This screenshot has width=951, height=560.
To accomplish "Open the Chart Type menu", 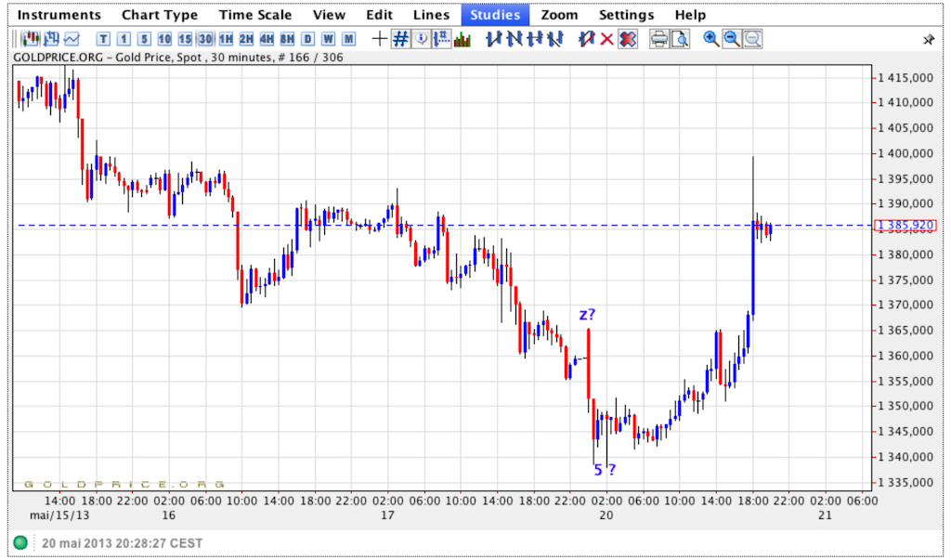I will tap(159, 15).
